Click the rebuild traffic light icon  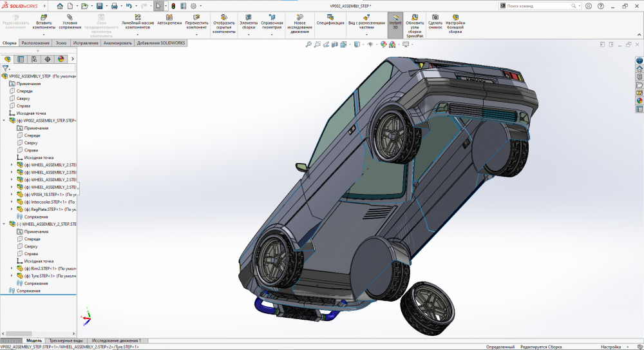coord(173,6)
